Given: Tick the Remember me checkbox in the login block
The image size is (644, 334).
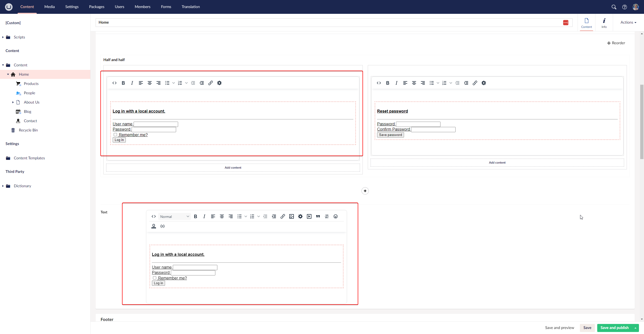Looking at the screenshot, I should point(115,135).
